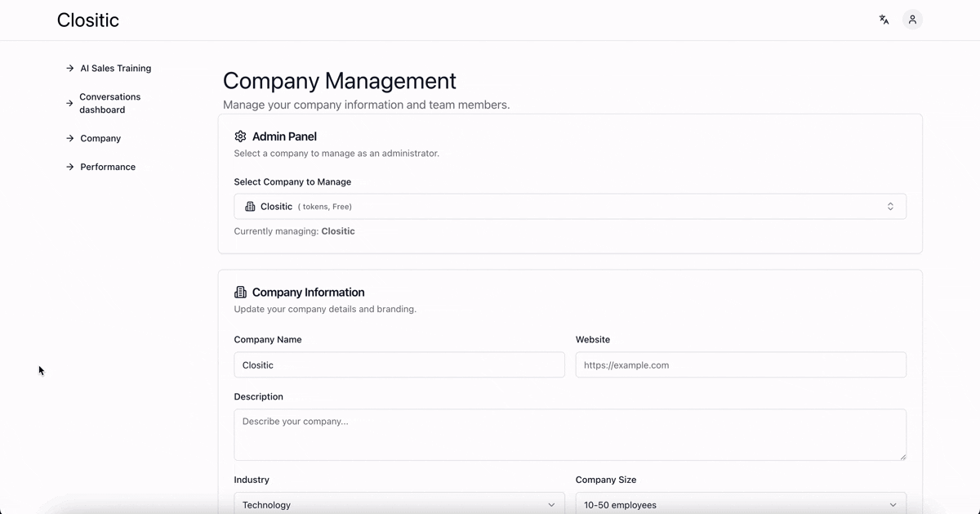
Task: Open the user profile avatar menu
Action: click(x=912, y=20)
